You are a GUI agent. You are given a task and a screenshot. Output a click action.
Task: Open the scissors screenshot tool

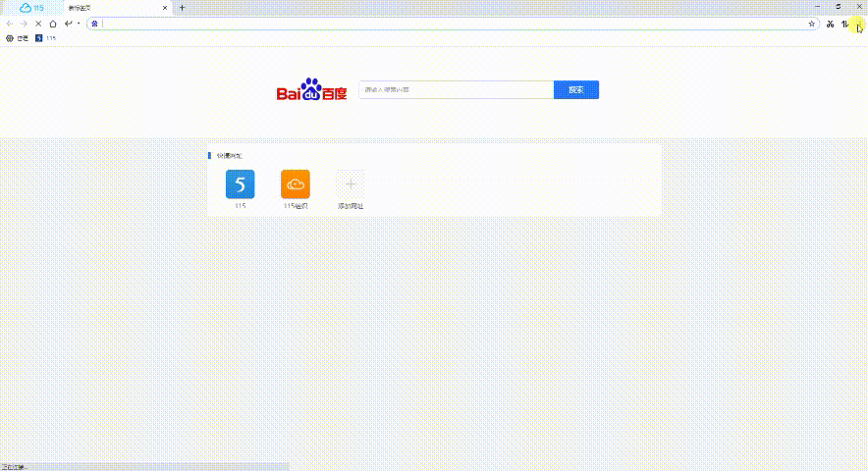tap(831, 24)
